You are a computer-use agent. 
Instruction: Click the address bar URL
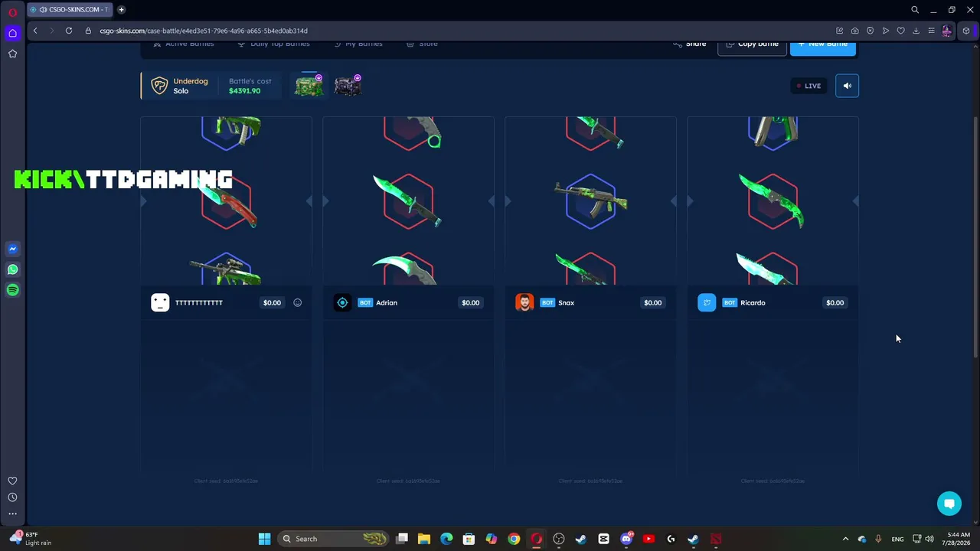coord(204,31)
